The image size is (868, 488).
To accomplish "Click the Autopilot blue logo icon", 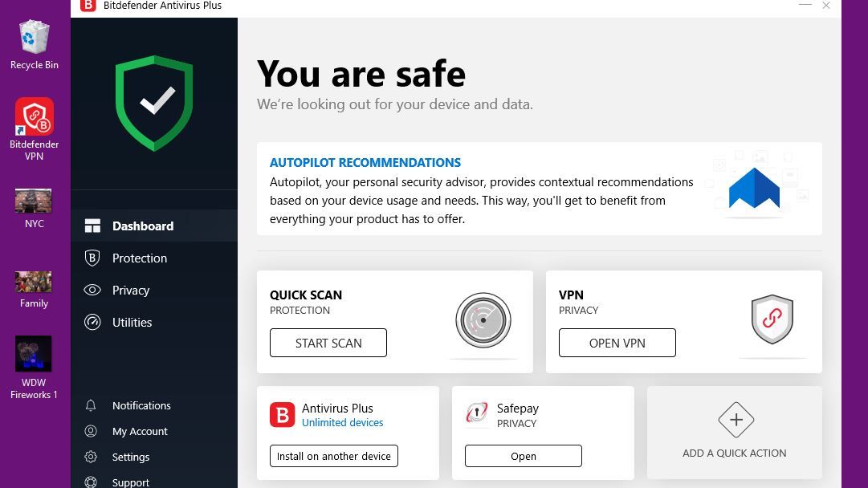I will pos(754,189).
